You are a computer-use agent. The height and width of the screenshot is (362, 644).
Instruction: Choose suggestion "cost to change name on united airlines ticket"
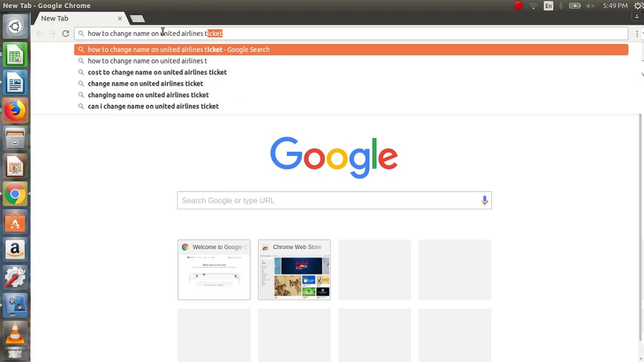351,72
